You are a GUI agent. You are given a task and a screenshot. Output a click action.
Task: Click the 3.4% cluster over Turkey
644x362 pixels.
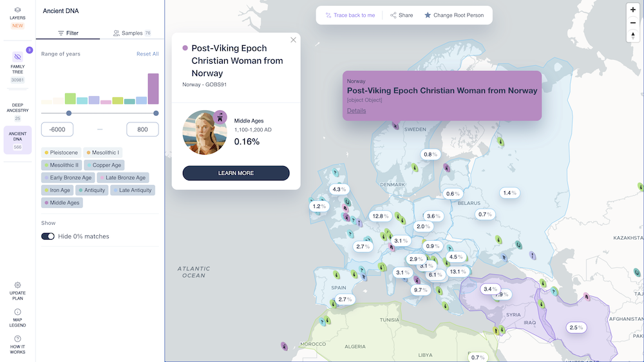490,289
